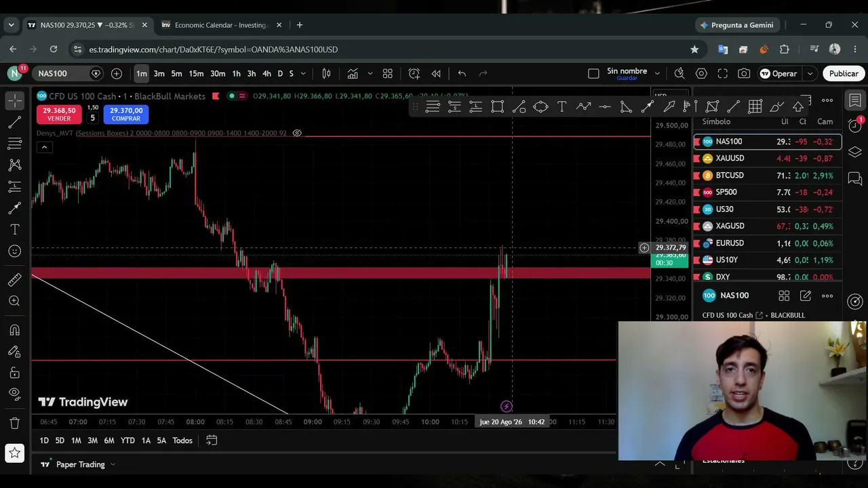Expand the Operar options arrow
The image size is (868, 488).
[810, 73]
